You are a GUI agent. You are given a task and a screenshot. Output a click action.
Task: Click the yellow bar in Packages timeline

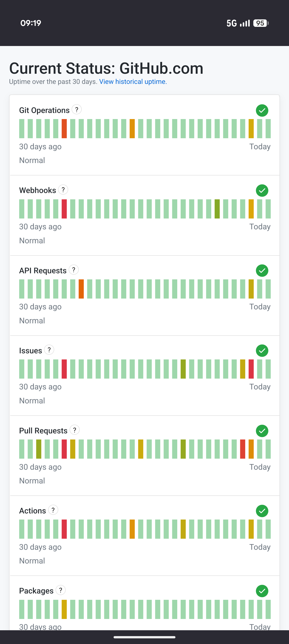(64, 609)
